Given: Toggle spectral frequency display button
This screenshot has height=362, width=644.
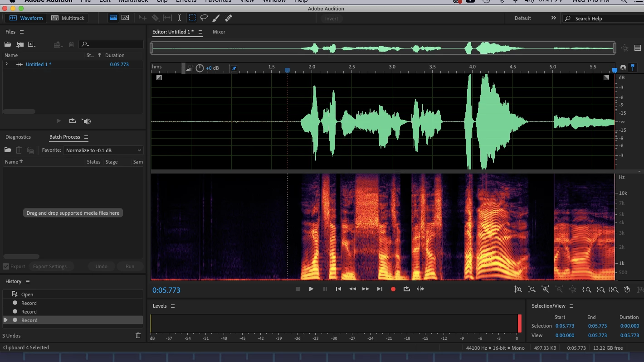Looking at the screenshot, I should point(113,18).
